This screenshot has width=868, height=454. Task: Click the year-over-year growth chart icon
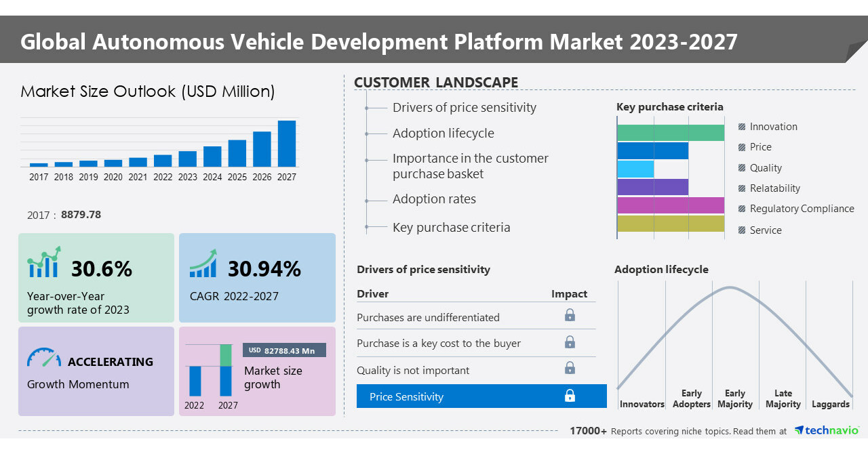44,262
